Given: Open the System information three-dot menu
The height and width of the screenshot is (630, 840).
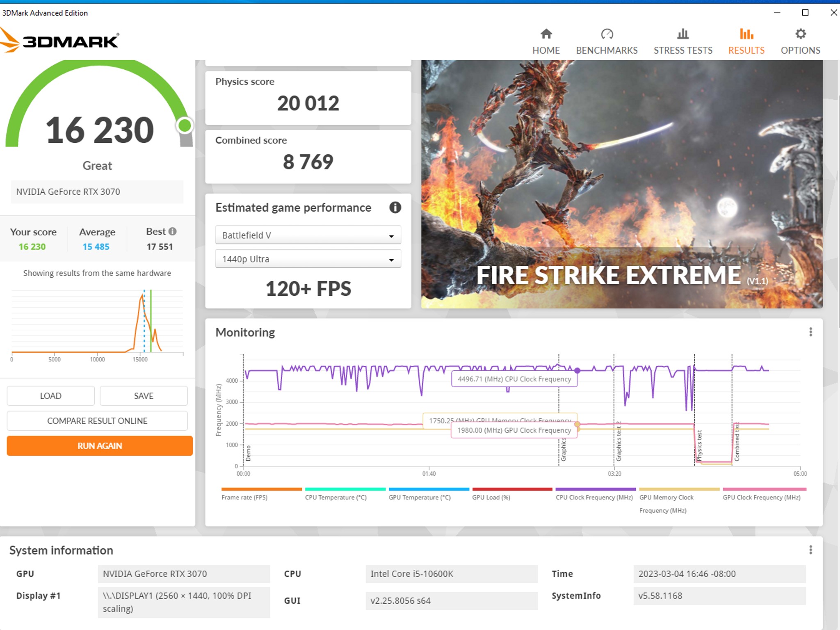Looking at the screenshot, I should pyautogui.click(x=810, y=550).
